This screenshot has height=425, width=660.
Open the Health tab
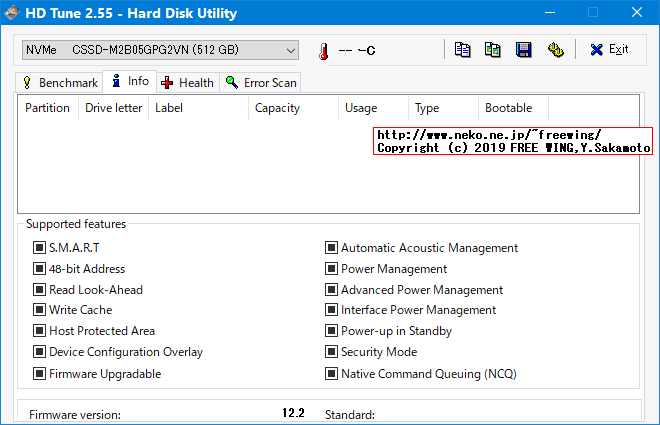point(187,82)
